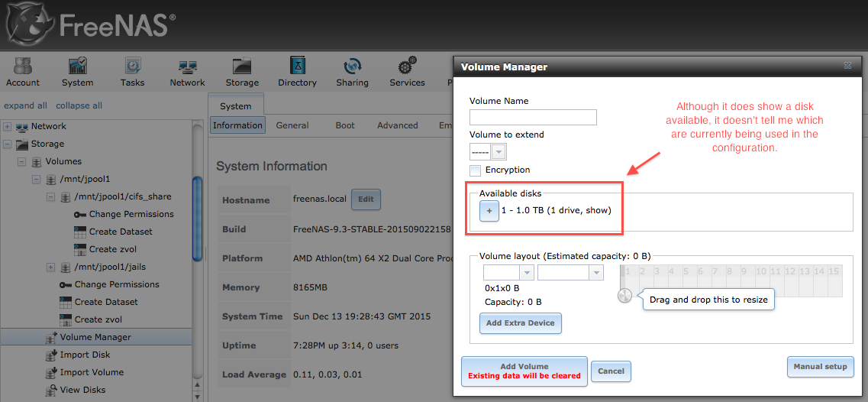Collapse the Network tree node

click(x=7, y=126)
